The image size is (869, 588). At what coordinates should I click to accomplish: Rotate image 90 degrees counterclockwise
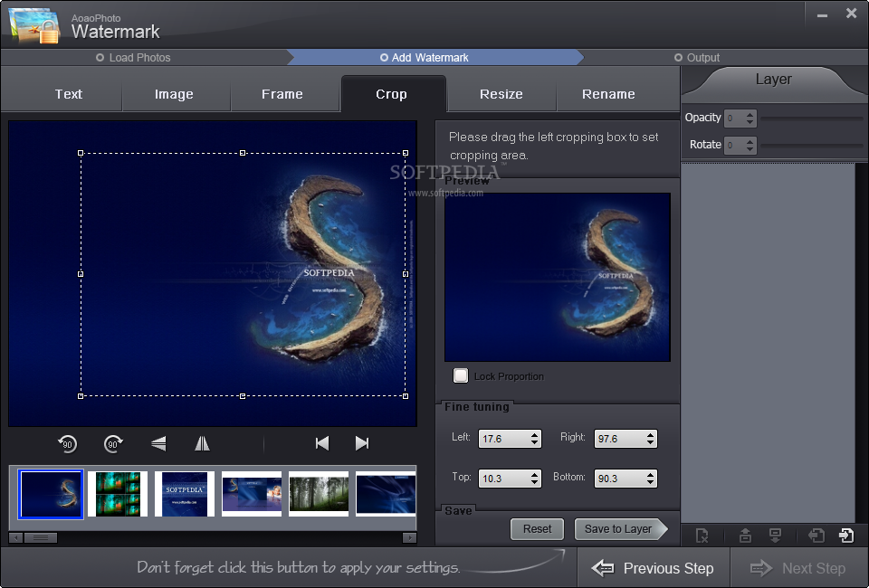coord(68,443)
